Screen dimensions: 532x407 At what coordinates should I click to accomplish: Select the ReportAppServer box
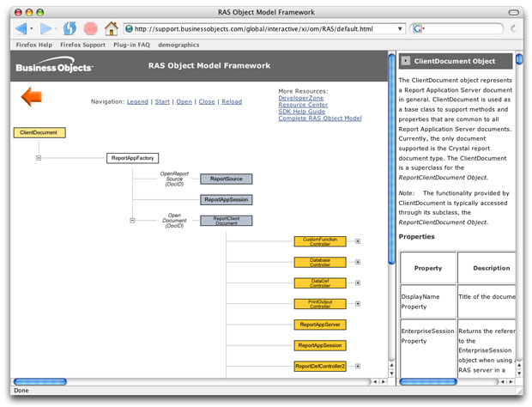coord(320,325)
